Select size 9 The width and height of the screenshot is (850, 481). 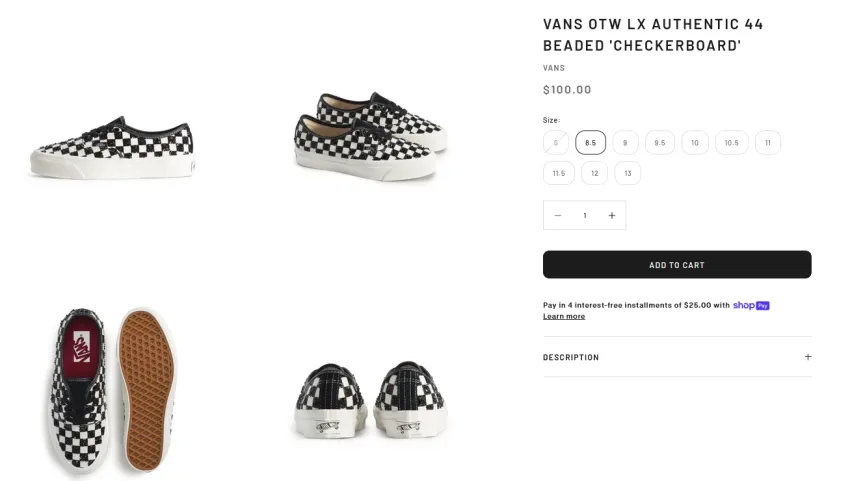pyautogui.click(x=625, y=143)
